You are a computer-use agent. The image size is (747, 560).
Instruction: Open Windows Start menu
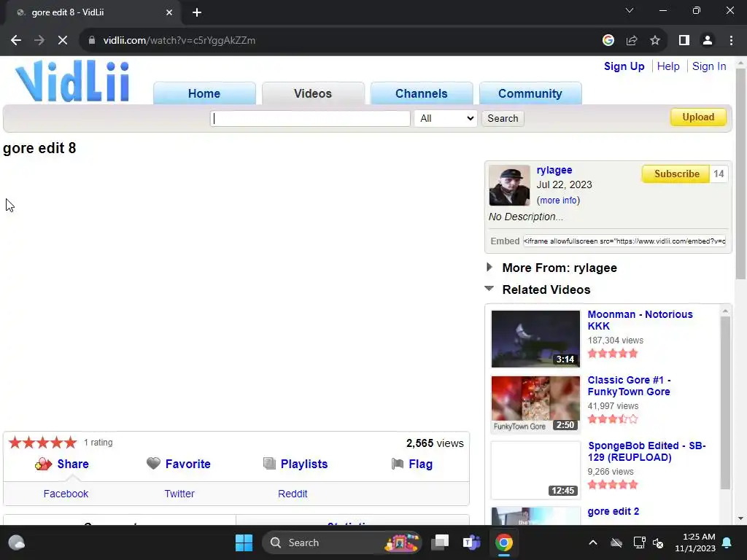(x=244, y=542)
